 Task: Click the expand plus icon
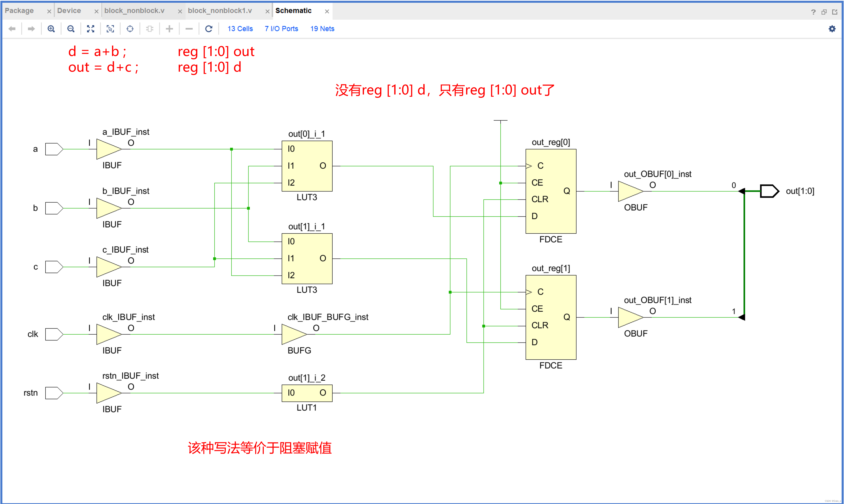coord(169,29)
